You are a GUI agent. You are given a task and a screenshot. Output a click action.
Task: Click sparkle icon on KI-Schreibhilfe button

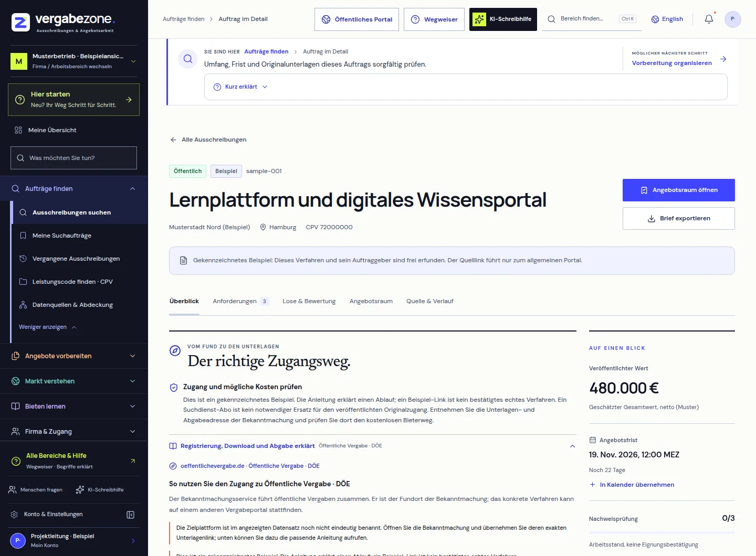point(479,19)
